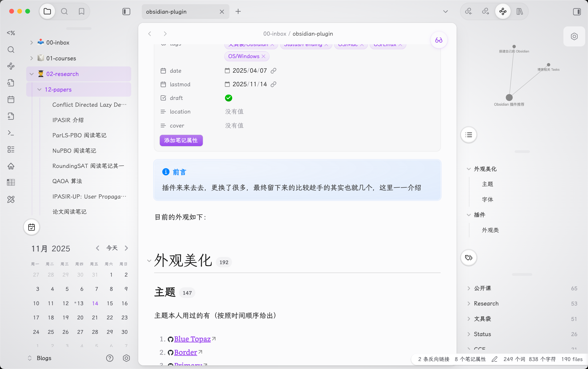
Task: Expand the 00-inbox folder
Action: [32, 43]
